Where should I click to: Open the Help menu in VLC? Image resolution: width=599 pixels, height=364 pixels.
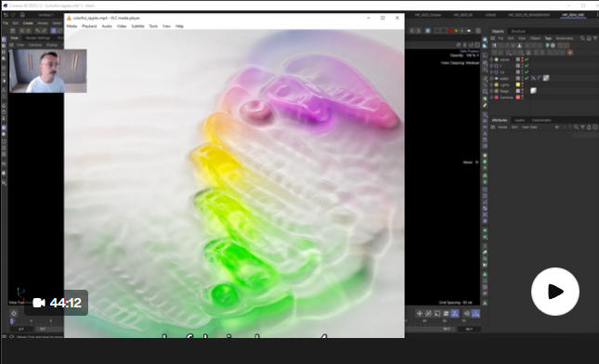[179, 26]
